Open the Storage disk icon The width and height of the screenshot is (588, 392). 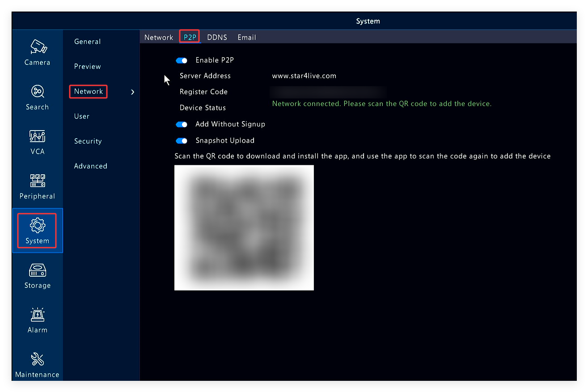click(x=38, y=270)
